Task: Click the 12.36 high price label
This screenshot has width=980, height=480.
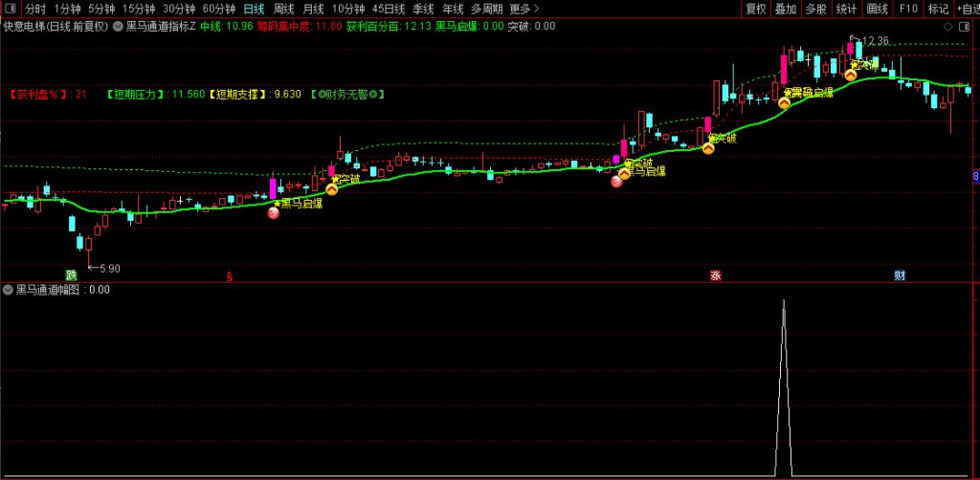Action: tap(875, 41)
